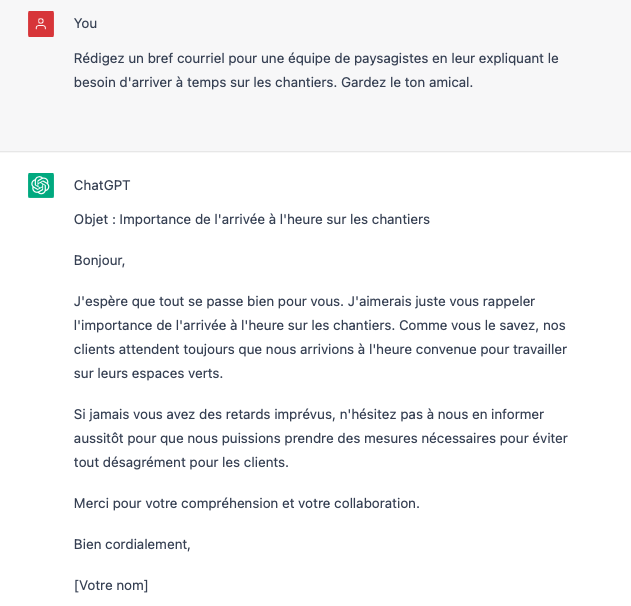The image size is (631, 606).
Task: Click the line starting "Si jamais vous avez des retards"
Action: coord(309,414)
